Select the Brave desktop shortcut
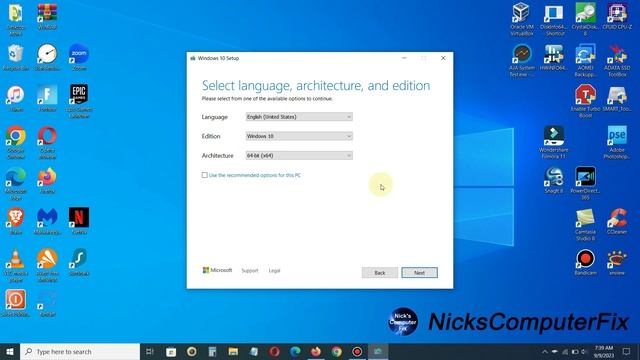The height and width of the screenshot is (360, 640). (x=16, y=221)
